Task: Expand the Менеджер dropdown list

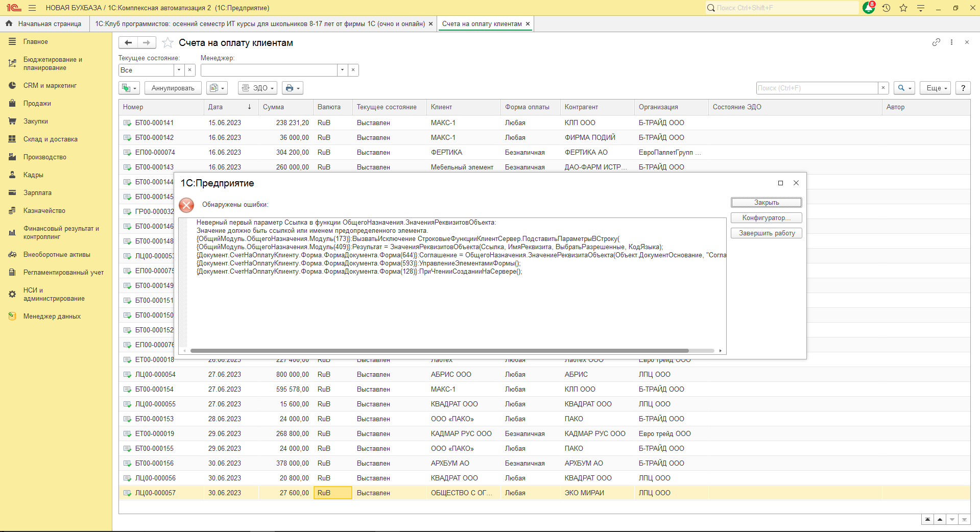Action: click(342, 70)
